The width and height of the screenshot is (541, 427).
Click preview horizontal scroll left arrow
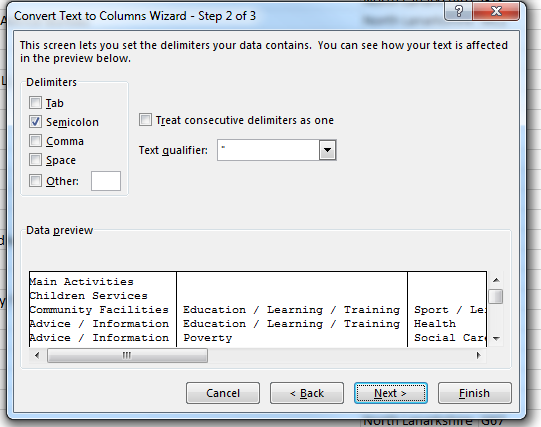(37, 355)
